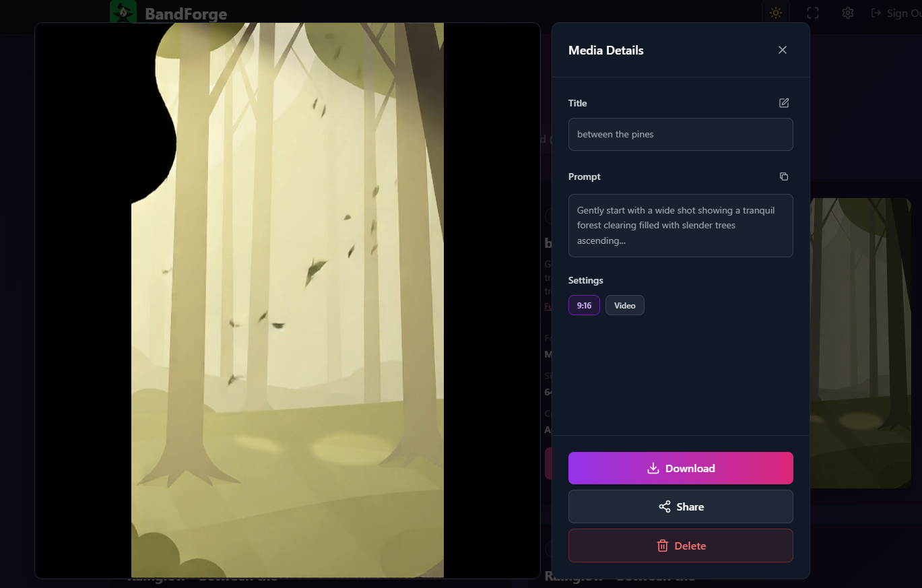The width and height of the screenshot is (922, 588).
Task: Select the Video settings chip
Action: click(x=625, y=305)
